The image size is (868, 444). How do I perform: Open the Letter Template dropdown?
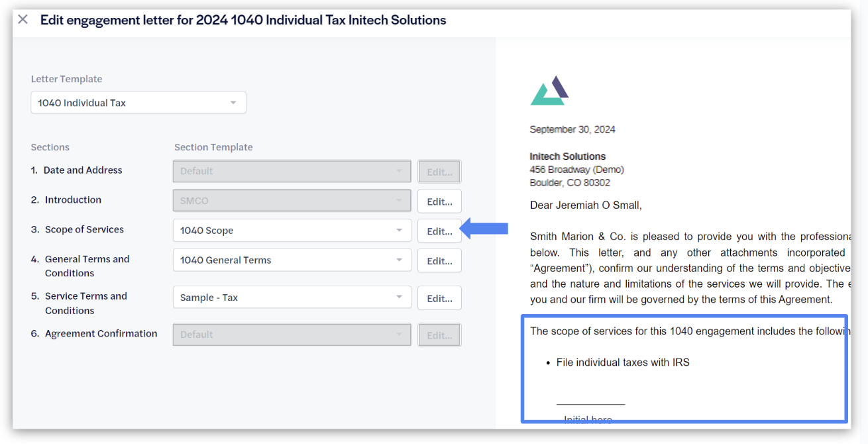pos(138,103)
